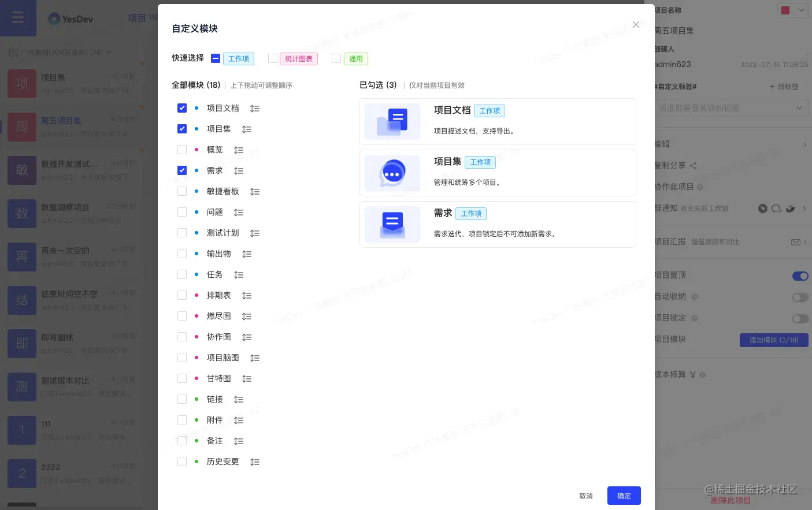Open the hamburger menu in top-left corner

point(18,18)
